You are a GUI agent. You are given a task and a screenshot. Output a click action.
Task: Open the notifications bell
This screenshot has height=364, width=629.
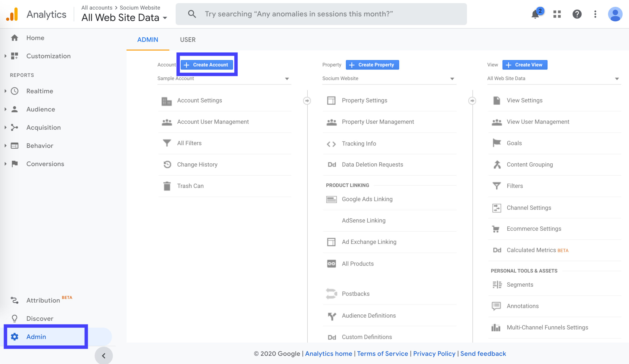[535, 14]
